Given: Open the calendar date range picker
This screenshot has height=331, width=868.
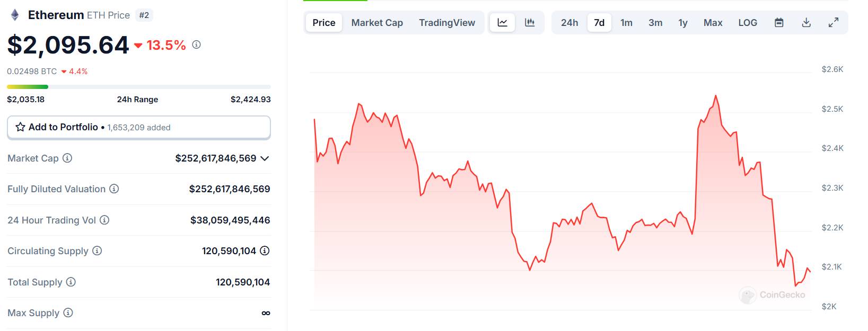Looking at the screenshot, I should point(779,23).
